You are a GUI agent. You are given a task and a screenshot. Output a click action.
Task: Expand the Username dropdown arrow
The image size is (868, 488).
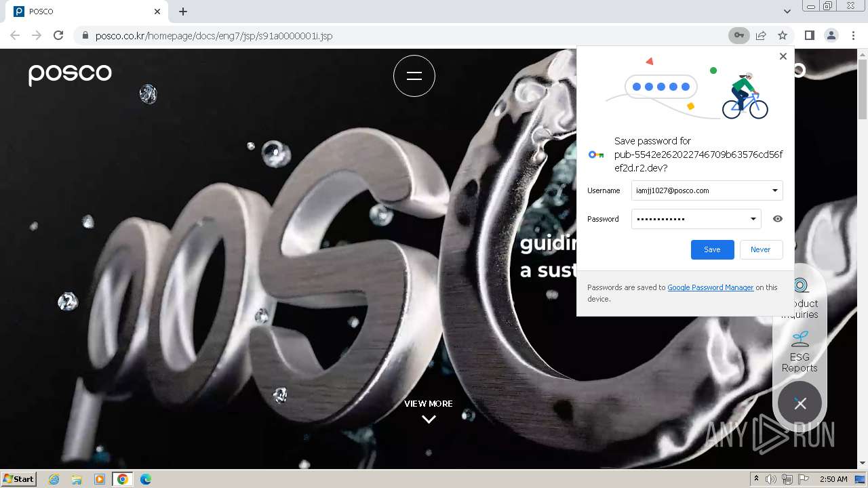click(774, 190)
